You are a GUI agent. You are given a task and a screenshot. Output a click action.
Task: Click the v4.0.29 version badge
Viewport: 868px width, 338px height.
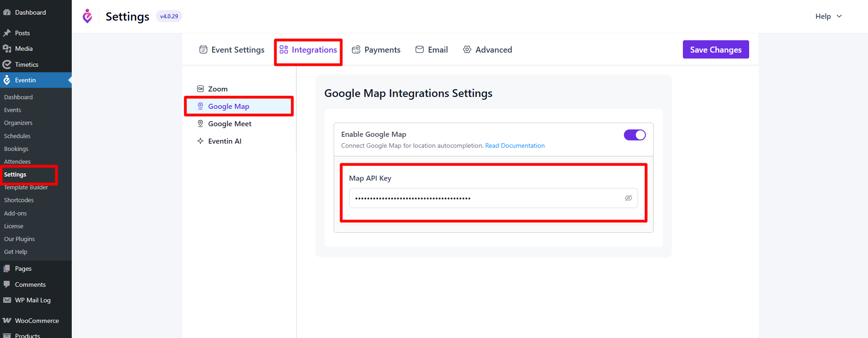tap(169, 16)
